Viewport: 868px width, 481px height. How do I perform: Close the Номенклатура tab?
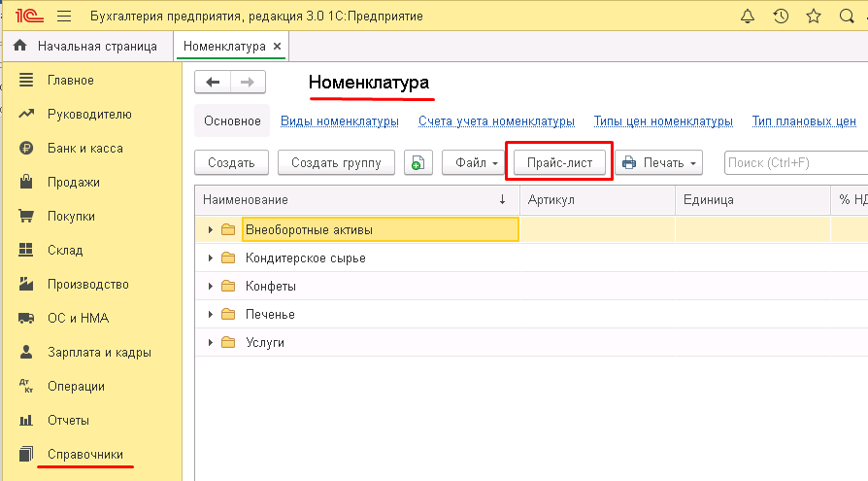278,46
